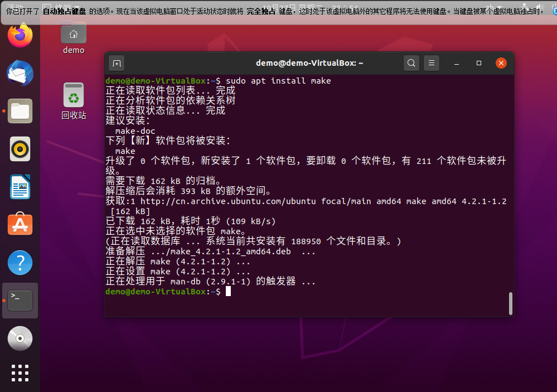557x392 pixels.
Task: Click the last prompt line with cursor
Action: pos(168,292)
